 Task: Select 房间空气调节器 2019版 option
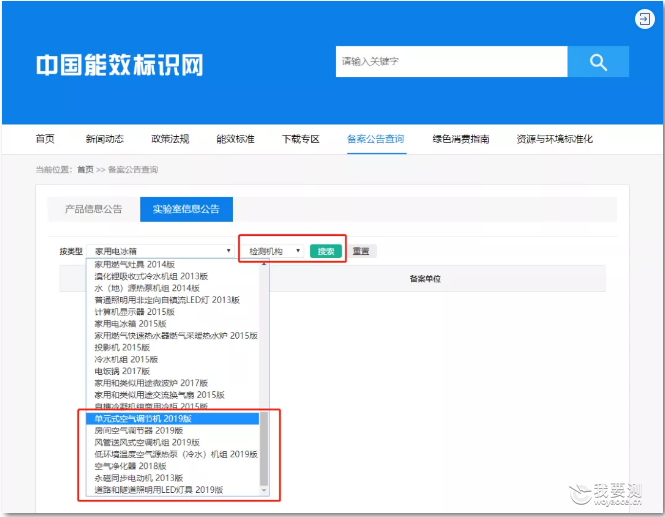[173, 431]
